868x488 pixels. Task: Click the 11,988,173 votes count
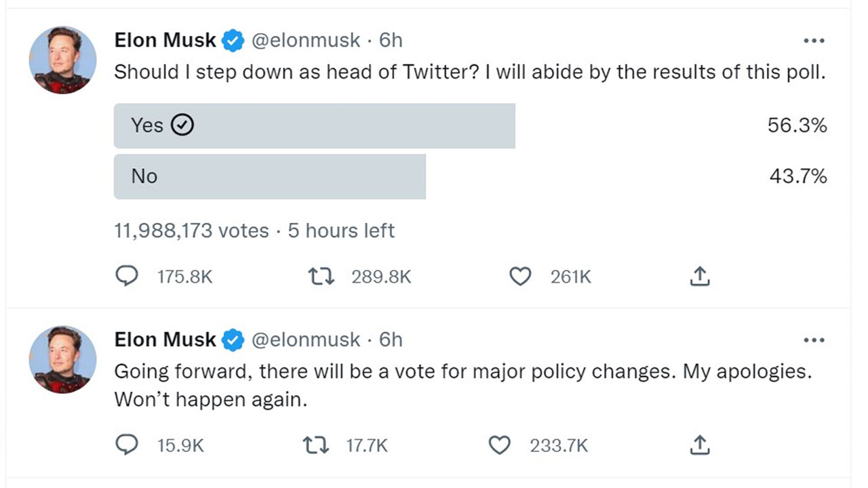[x=191, y=231]
